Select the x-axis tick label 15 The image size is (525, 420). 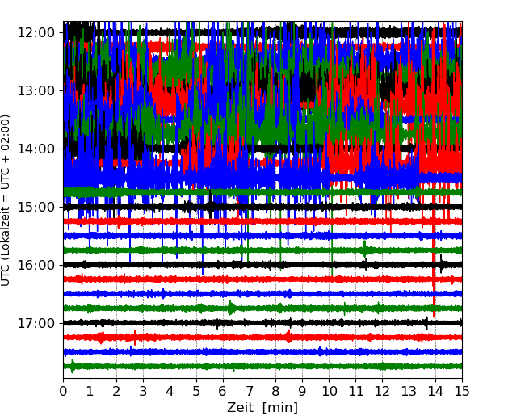(x=461, y=392)
